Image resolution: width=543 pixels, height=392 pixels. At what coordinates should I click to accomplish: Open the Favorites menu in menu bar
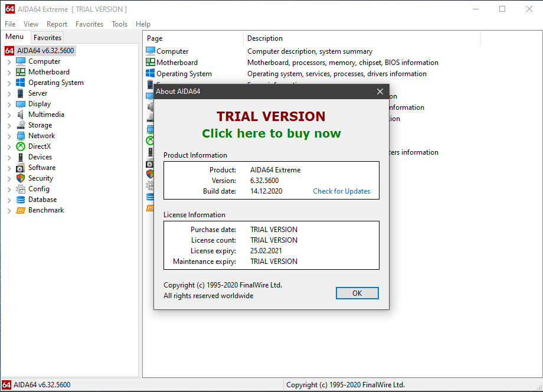click(x=89, y=24)
